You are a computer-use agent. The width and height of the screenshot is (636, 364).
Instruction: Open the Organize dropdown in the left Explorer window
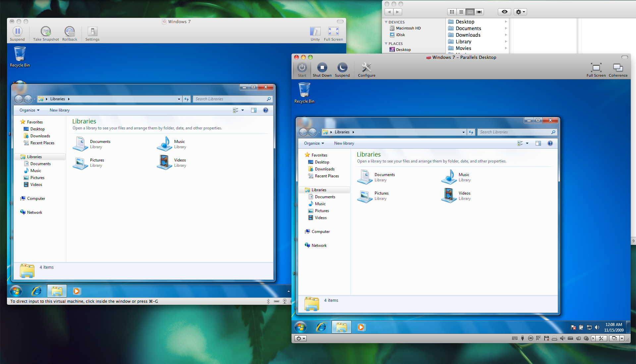(x=29, y=110)
